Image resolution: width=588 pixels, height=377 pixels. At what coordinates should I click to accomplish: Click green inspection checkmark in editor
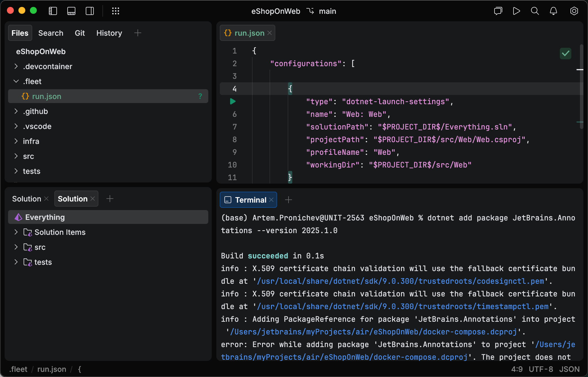coord(565,54)
